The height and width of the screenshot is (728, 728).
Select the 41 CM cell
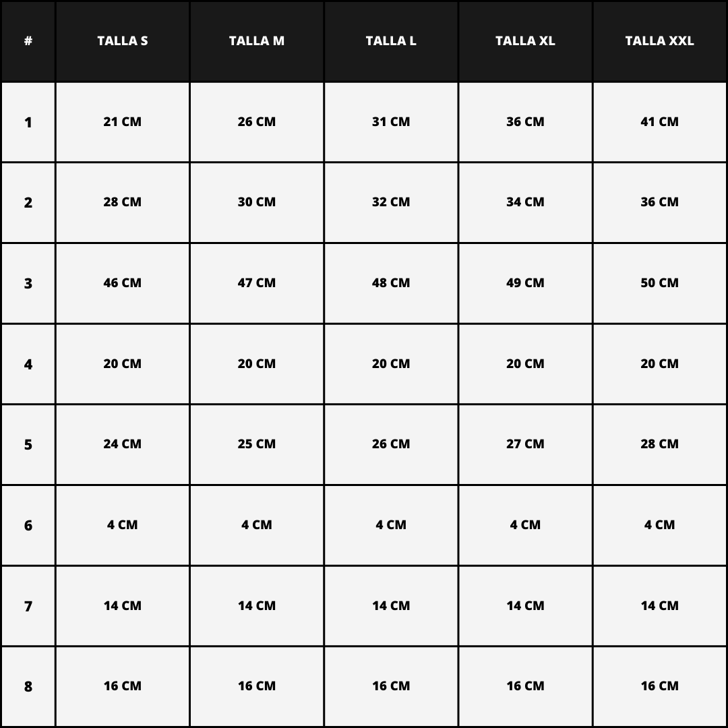659,122
